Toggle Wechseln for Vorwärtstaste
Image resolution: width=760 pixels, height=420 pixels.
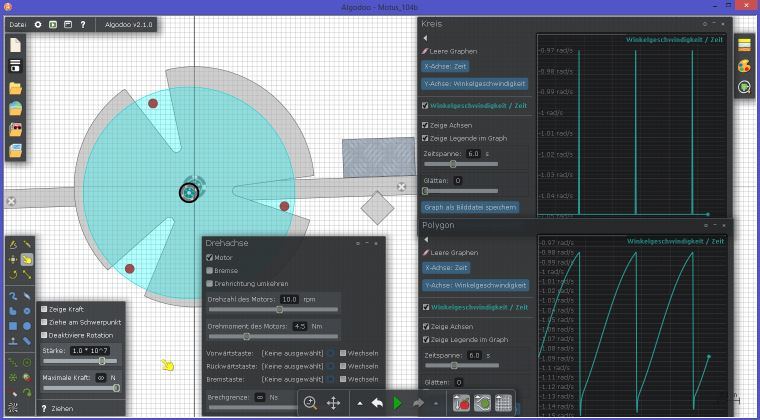[343, 353]
